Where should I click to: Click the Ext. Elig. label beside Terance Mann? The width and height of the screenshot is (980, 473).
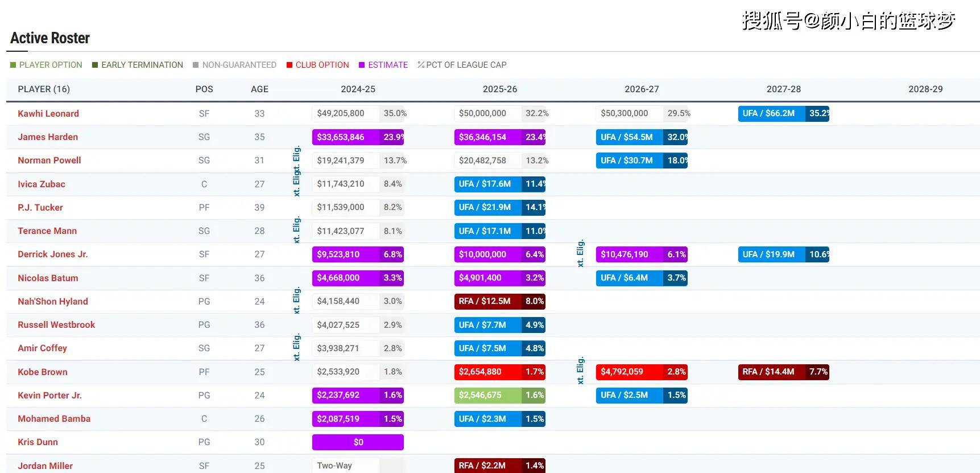point(296,230)
